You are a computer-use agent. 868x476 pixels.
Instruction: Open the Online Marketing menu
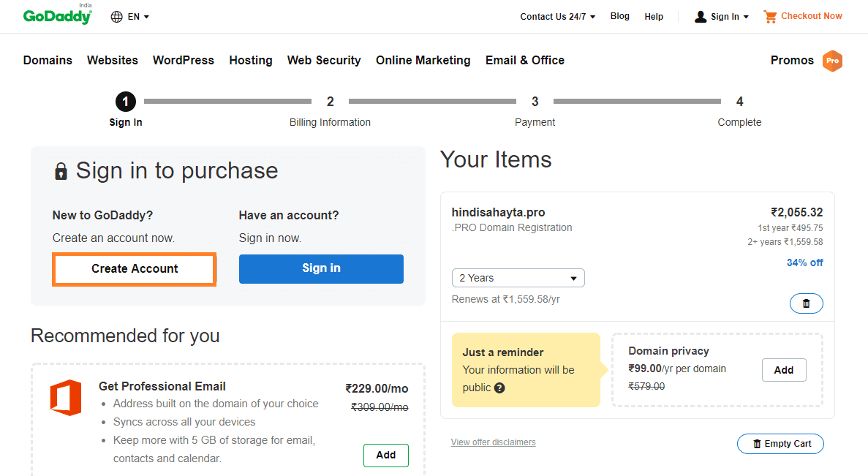(x=423, y=61)
